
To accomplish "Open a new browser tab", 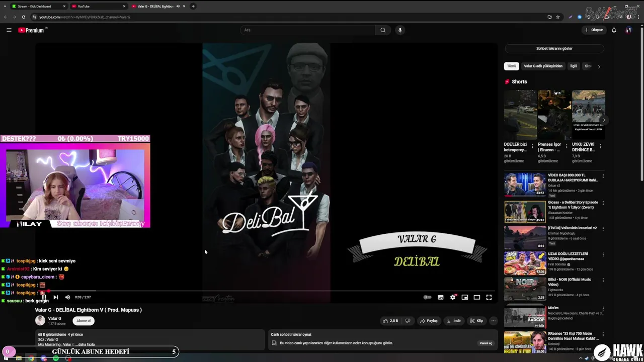I will (193, 7).
